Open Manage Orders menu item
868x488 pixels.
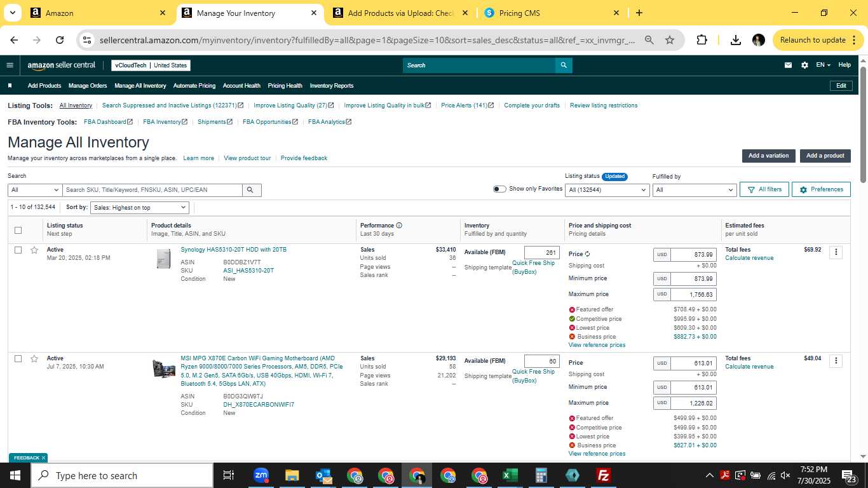88,86
